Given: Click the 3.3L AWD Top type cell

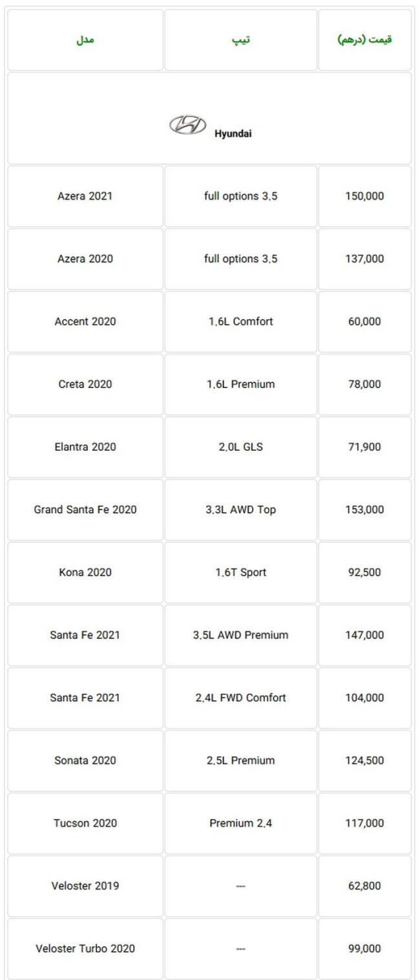Looking at the screenshot, I should coord(241,510).
